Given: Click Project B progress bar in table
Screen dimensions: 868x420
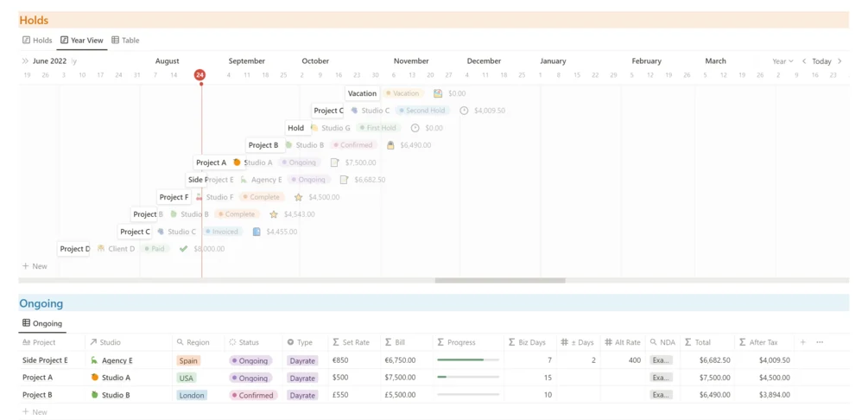Looking at the screenshot, I should click(x=468, y=395).
